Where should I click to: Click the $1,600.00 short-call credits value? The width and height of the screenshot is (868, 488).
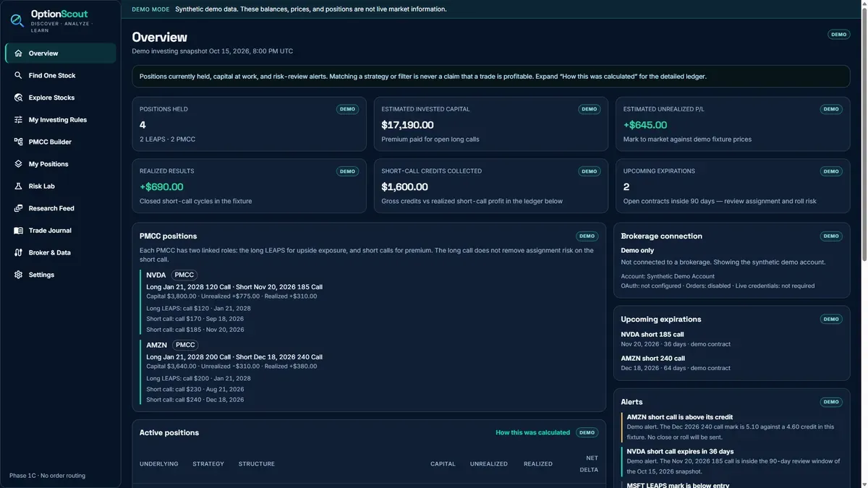pyautogui.click(x=404, y=187)
